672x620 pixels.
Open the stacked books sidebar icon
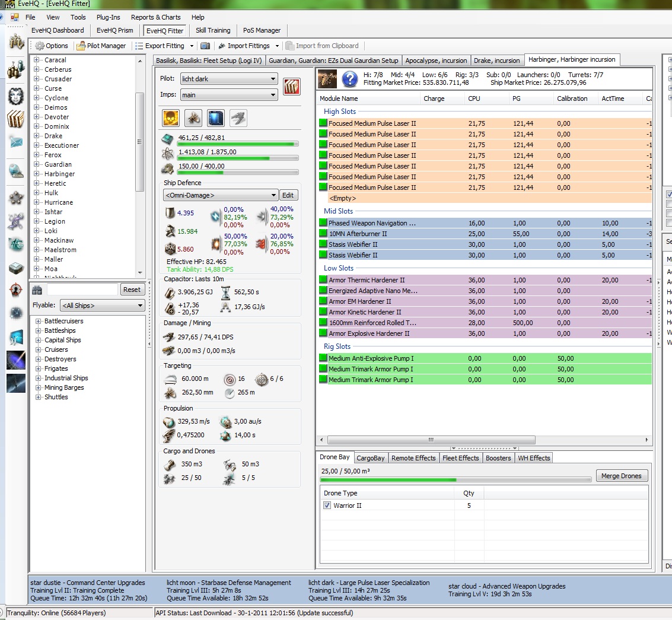pyautogui.click(x=16, y=119)
